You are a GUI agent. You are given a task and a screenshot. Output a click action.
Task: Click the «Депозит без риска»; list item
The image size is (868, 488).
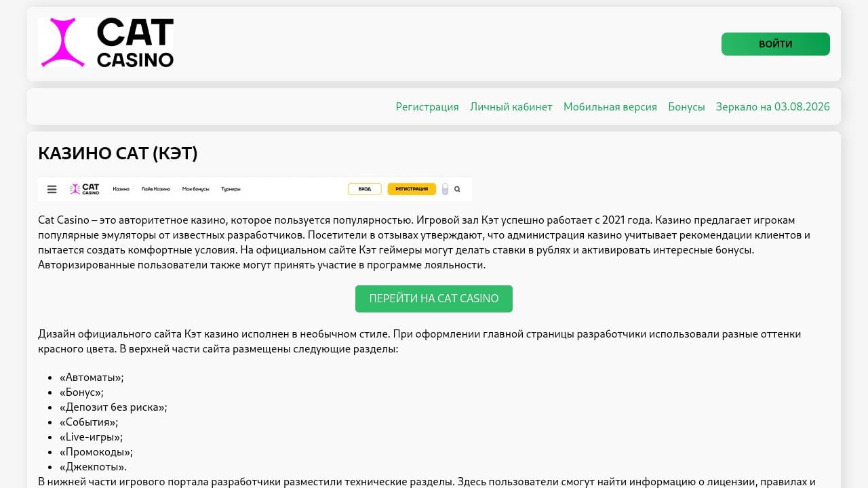pos(113,407)
